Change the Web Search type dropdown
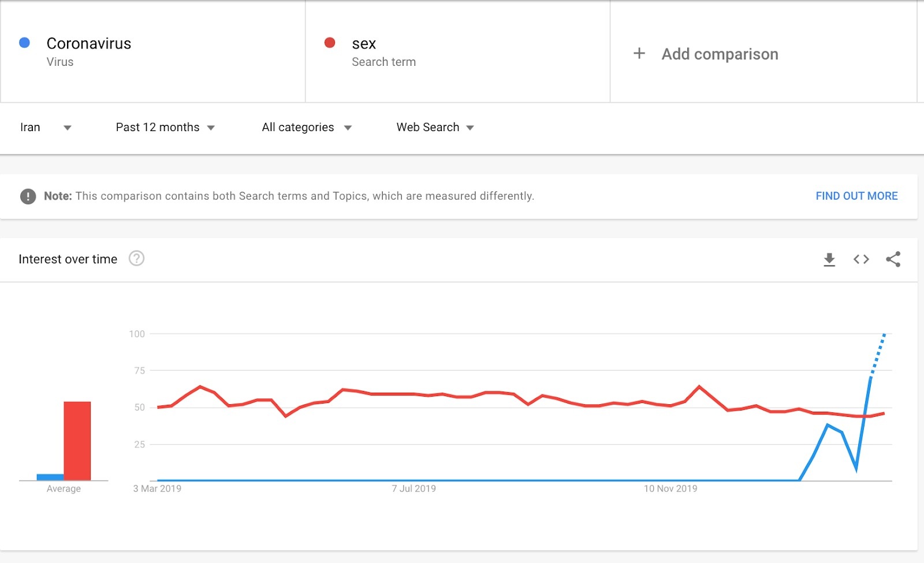 [x=435, y=128]
